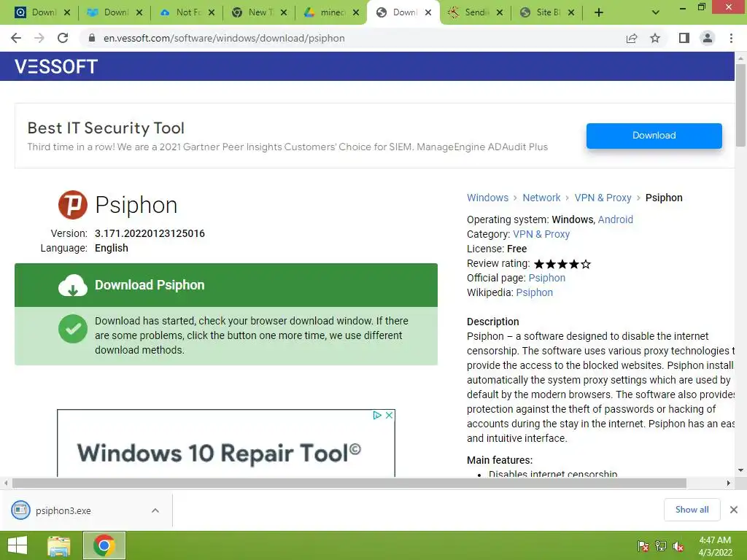The height and width of the screenshot is (560, 747).
Task: Click the Action Center flag icon
Action: point(643,546)
